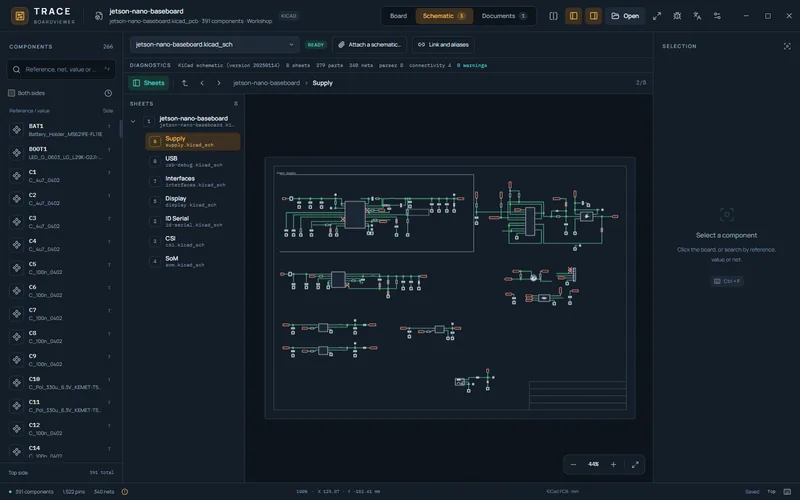Open the settings sliders icon
Viewport: 800px width, 500px height.
[x=717, y=16]
